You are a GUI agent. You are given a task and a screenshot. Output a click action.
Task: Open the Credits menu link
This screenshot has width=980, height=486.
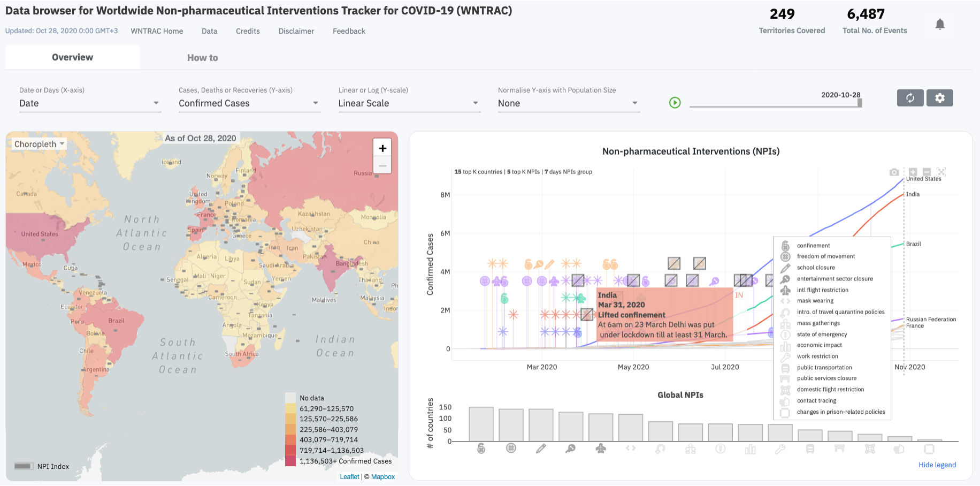coord(248,31)
